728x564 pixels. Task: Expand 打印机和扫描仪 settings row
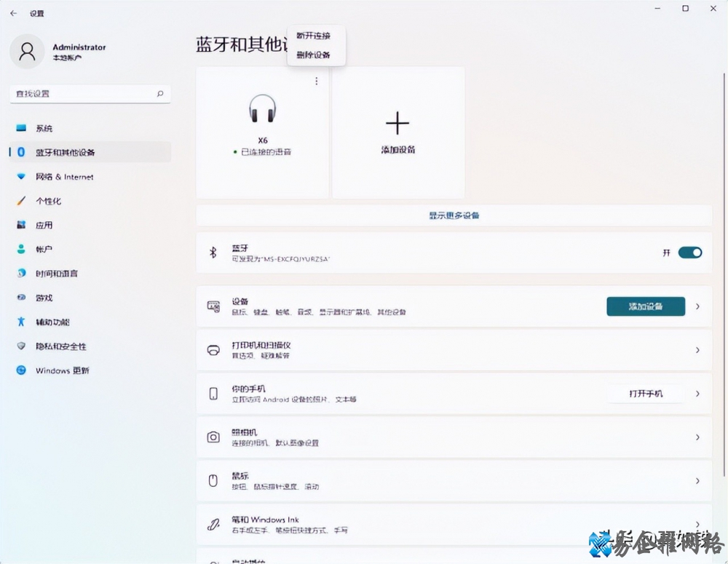[697, 350]
